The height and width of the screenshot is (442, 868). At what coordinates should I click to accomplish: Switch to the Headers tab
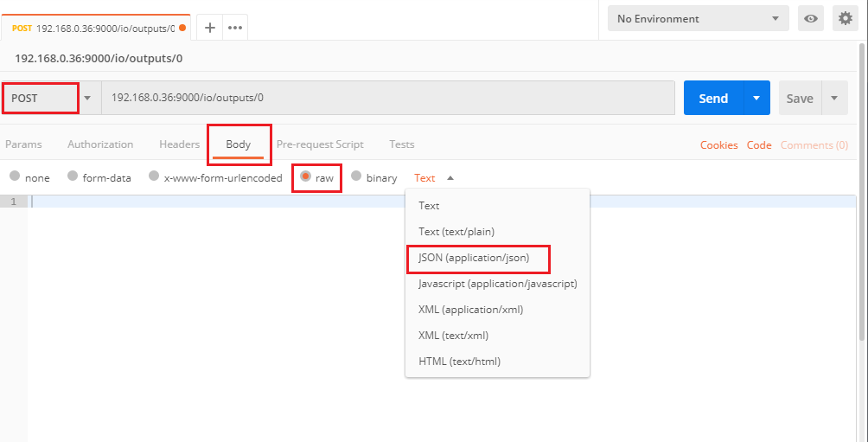click(x=179, y=144)
